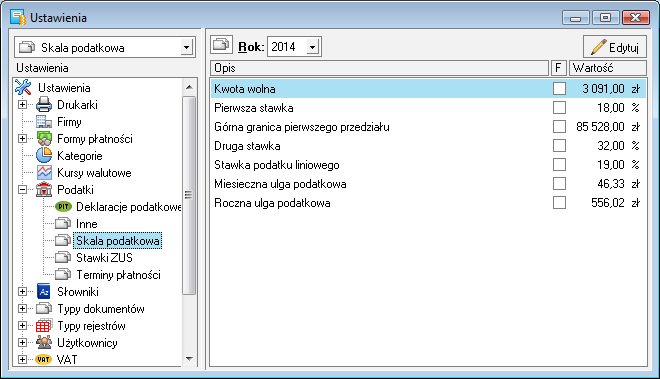660x379 pixels.
Task: Toggle F checkbox for Pierwsza stawka
Action: (559, 108)
